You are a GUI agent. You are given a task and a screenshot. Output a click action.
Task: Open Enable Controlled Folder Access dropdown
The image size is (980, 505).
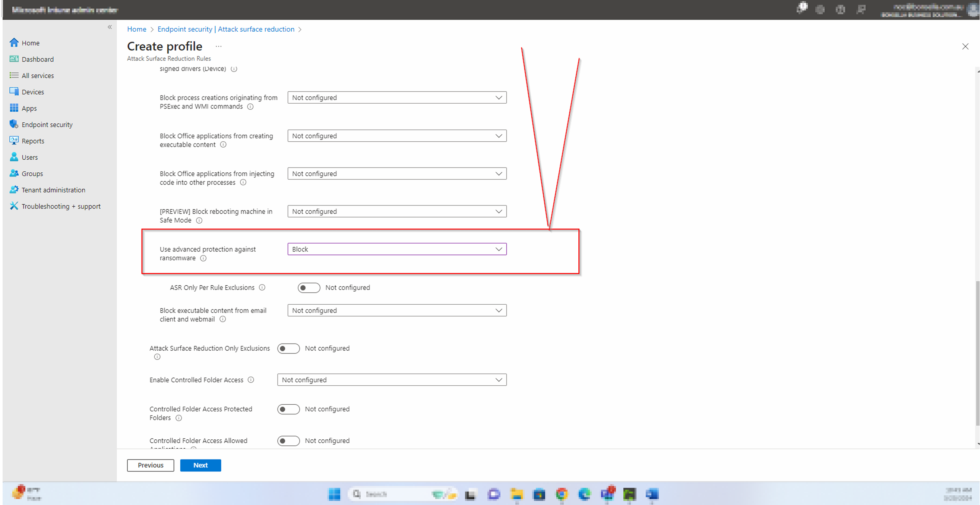392,380
